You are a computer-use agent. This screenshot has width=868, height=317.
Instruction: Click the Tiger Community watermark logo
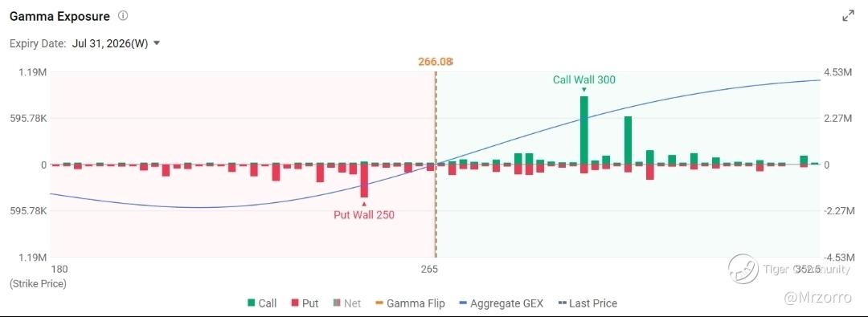(x=743, y=269)
